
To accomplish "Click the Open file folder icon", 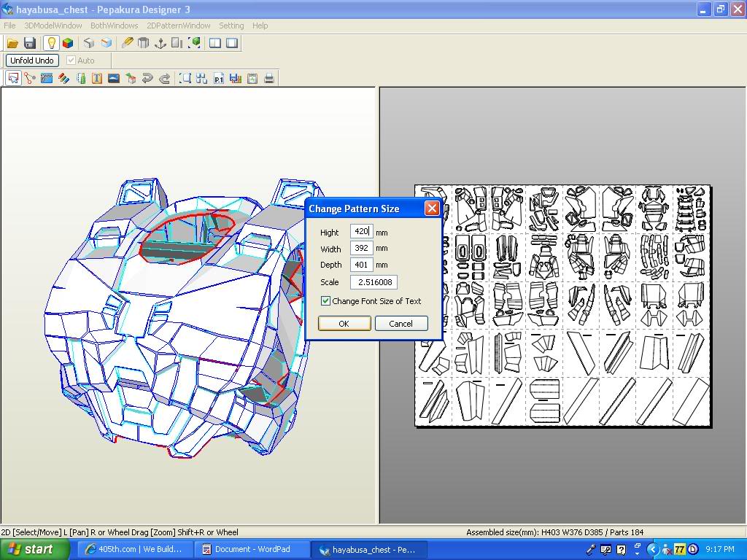I will pos(12,43).
